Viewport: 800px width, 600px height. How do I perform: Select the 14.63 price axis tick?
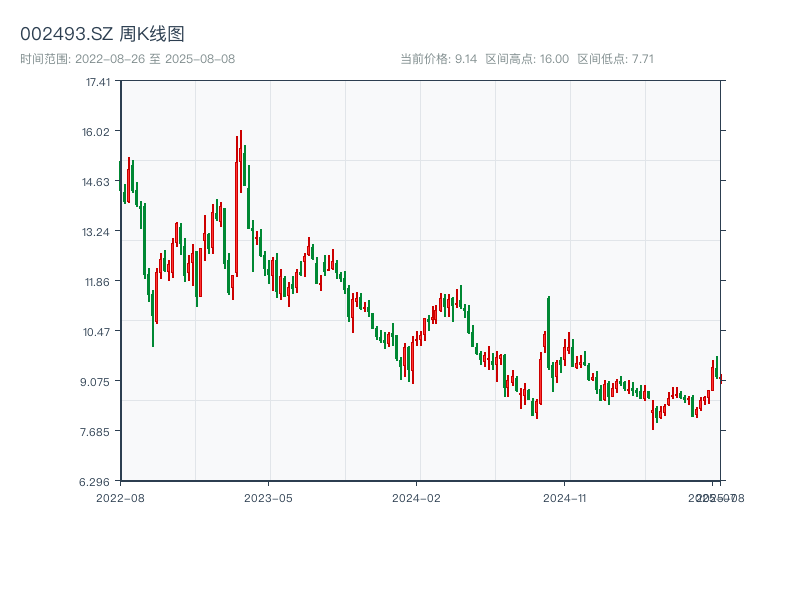coord(98,182)
